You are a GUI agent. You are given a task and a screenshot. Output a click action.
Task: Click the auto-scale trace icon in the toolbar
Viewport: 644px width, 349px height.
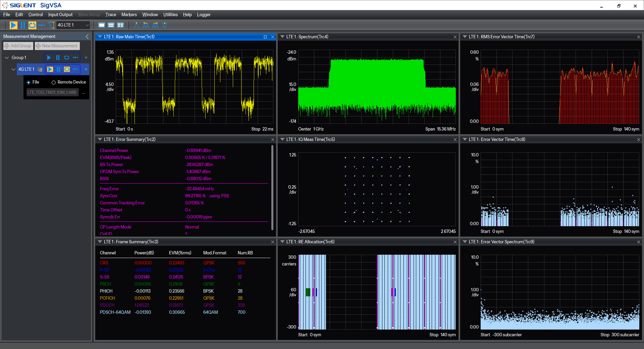(51, 25)
